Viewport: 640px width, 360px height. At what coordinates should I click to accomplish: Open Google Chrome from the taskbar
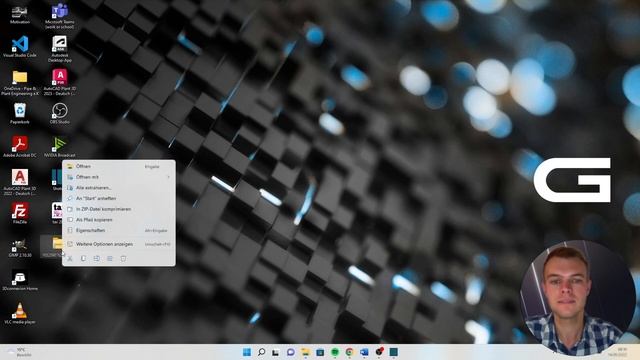click(349, 352)
